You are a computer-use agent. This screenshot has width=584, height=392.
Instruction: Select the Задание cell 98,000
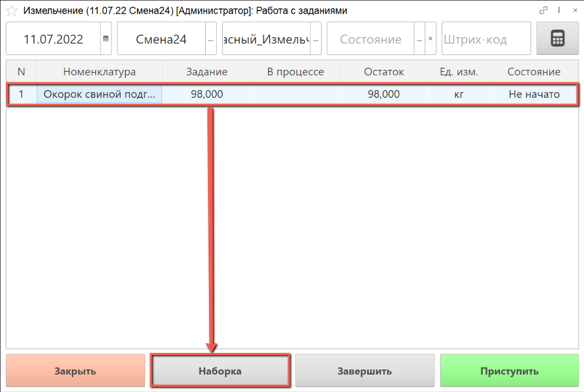coord(207,94)
